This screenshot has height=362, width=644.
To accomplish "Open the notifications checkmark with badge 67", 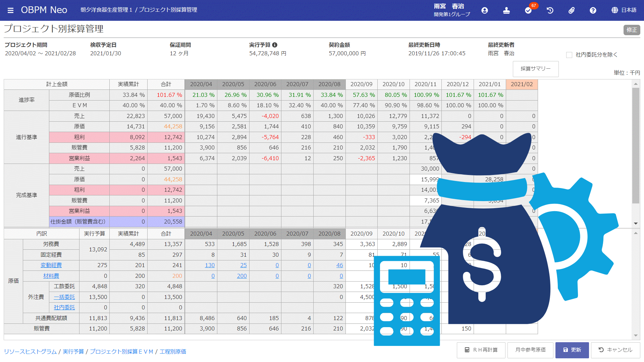I will (528, 10).
